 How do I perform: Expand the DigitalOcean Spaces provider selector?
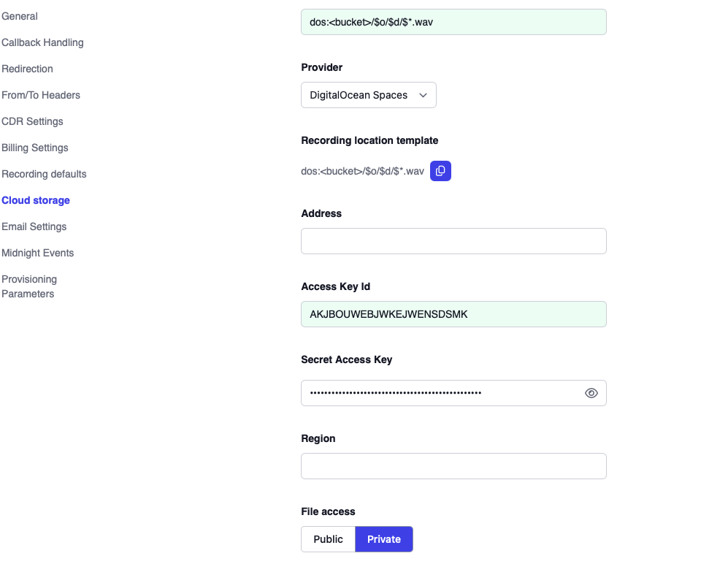tap(368, 95)
